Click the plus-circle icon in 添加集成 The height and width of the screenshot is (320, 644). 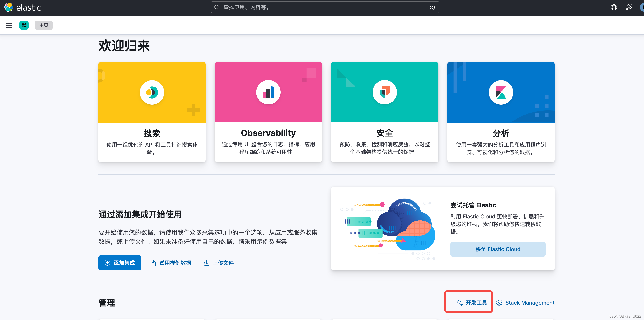tap(107, 263)
